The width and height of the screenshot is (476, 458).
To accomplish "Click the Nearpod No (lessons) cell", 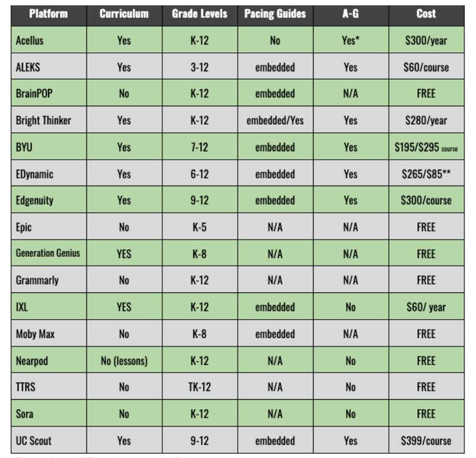I will [124, 361].
